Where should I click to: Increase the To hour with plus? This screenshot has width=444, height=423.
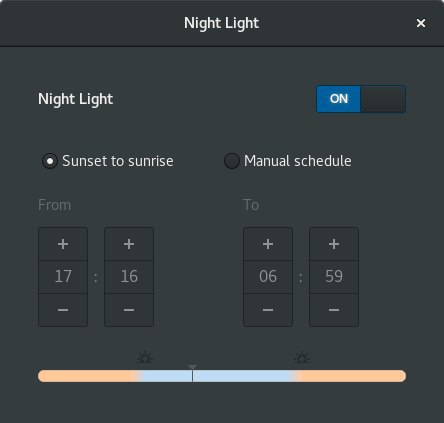[x=268, y=244]
